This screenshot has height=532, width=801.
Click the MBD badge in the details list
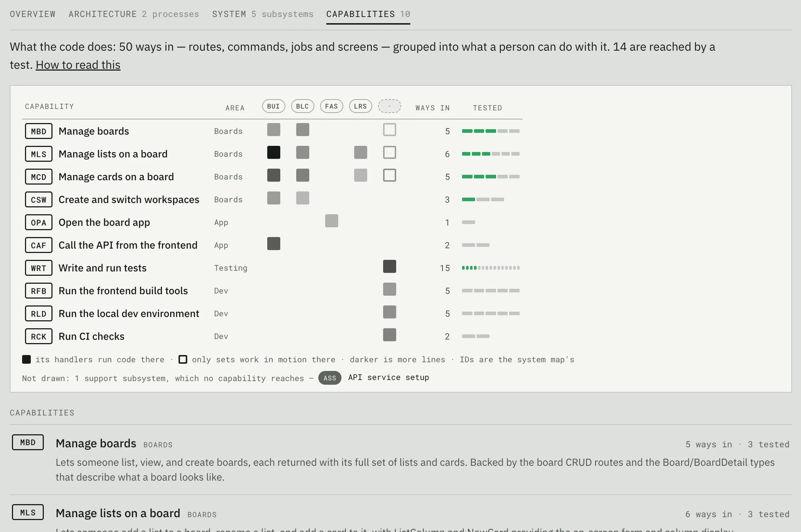[28, 442]
